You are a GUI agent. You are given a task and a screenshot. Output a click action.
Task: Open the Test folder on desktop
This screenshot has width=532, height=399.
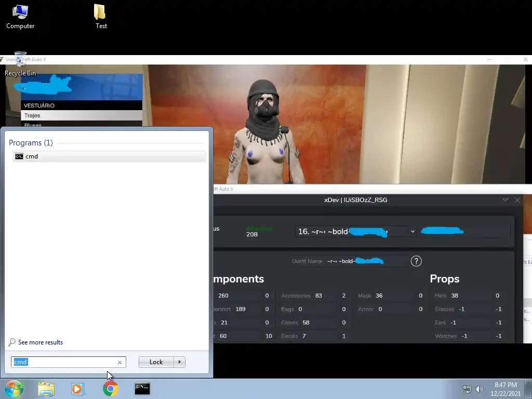pyautogui.click(x=101, y=17)
